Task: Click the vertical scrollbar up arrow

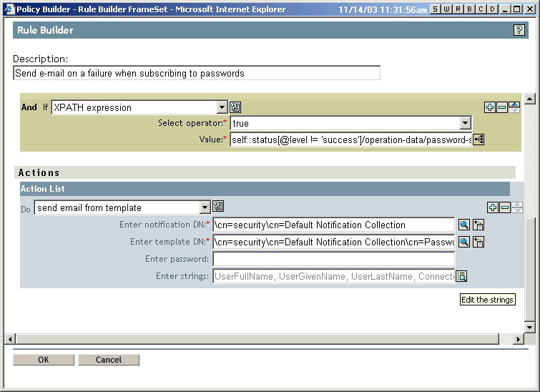Action: click(x=530, y=99)
